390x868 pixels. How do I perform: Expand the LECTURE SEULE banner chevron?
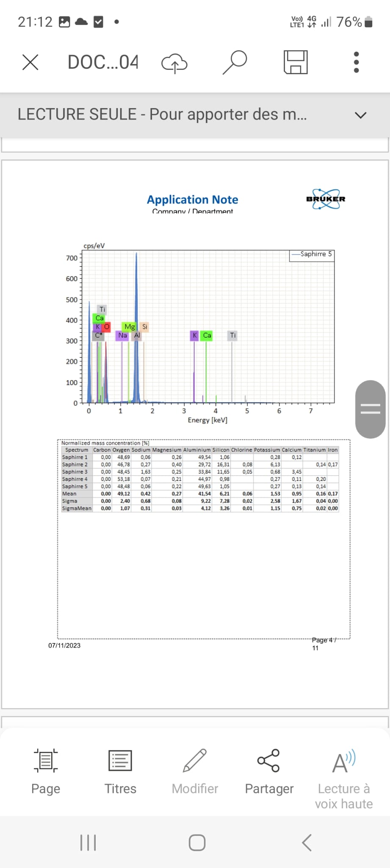point(360,115)
